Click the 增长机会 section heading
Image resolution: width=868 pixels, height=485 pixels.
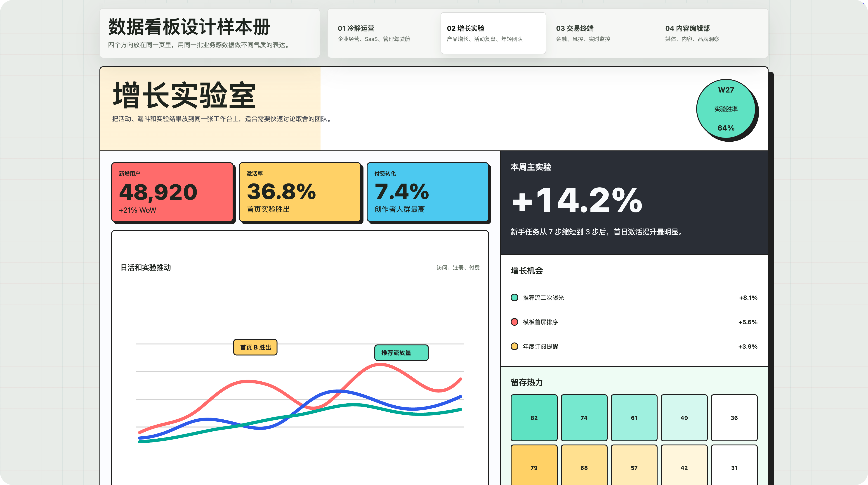527,271
